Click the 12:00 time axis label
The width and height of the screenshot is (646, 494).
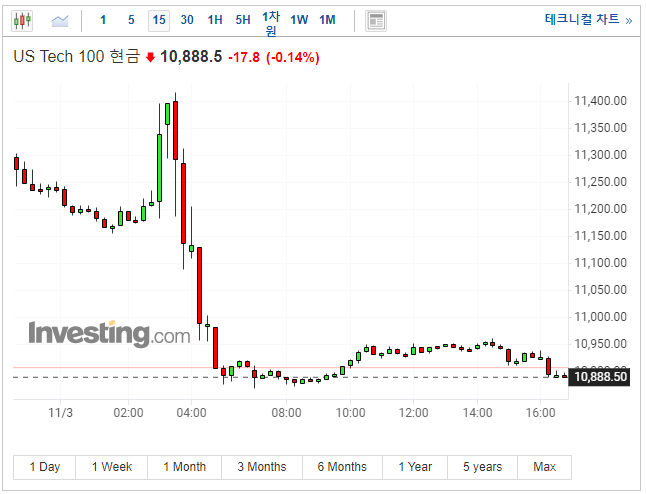coord(413,412)
